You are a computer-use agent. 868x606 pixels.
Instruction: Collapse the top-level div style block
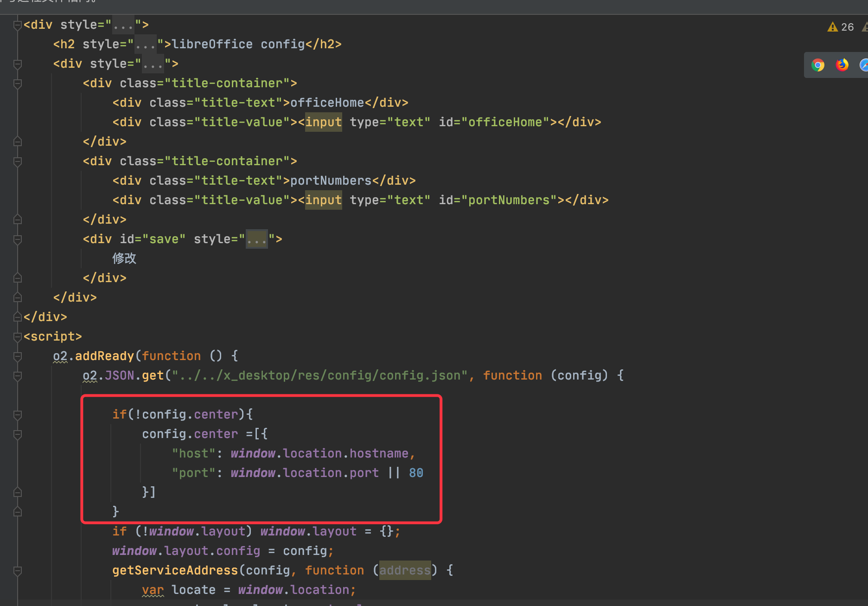coord(18,25)
